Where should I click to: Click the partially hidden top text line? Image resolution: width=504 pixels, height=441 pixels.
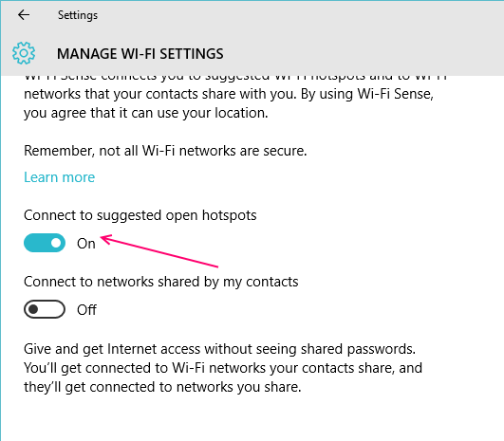[235, 78]
